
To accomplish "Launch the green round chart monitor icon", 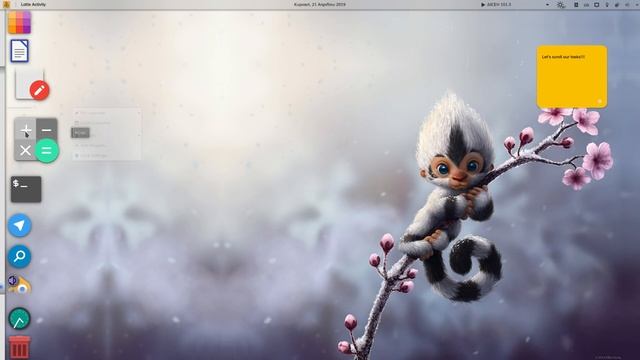I will (19, 318).
